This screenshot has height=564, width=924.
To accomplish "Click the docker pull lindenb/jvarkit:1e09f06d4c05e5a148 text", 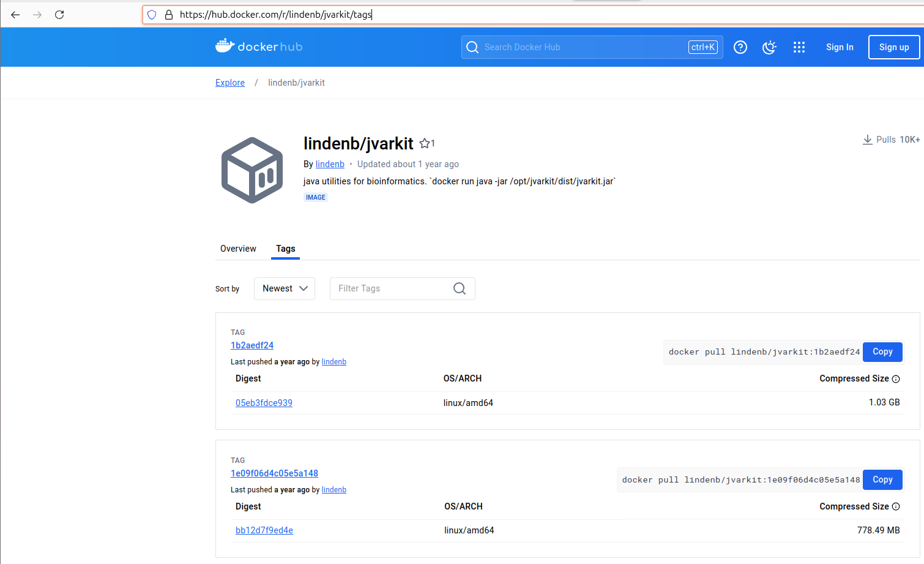I will click(x=741, y=480).
